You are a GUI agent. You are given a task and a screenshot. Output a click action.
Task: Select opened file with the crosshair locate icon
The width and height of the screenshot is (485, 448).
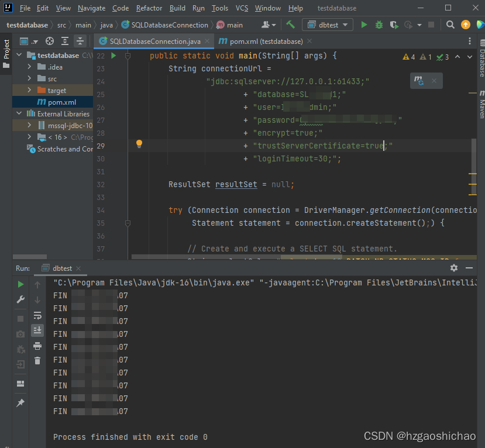pyautogui.click(x=50, y=41)
